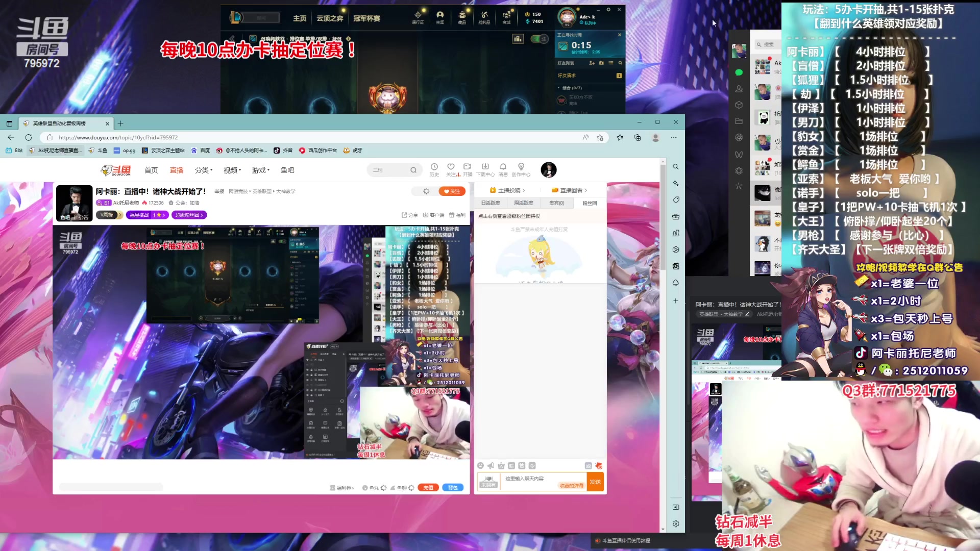Image resolution: width=980 pixels, height=551 pixels.
Task: Expand the 游戏 dropdown menu
Action: coord(260,170)
